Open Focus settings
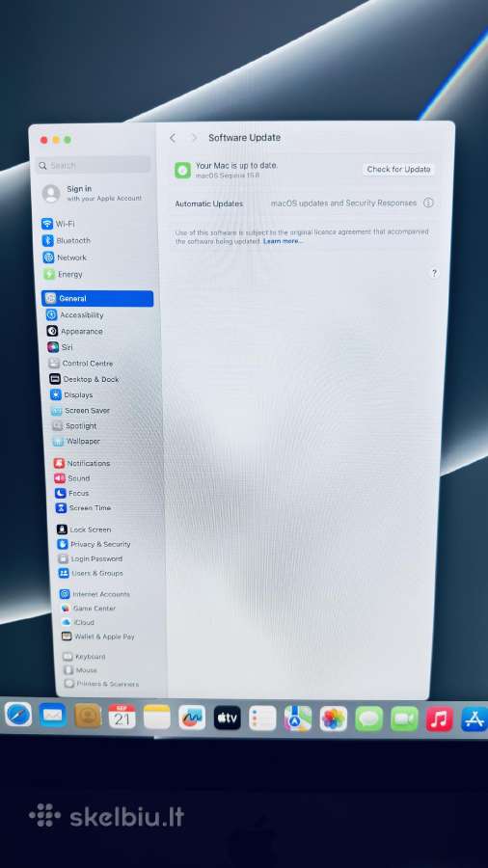Screen dimensions: 488x868 click(72, 493)
